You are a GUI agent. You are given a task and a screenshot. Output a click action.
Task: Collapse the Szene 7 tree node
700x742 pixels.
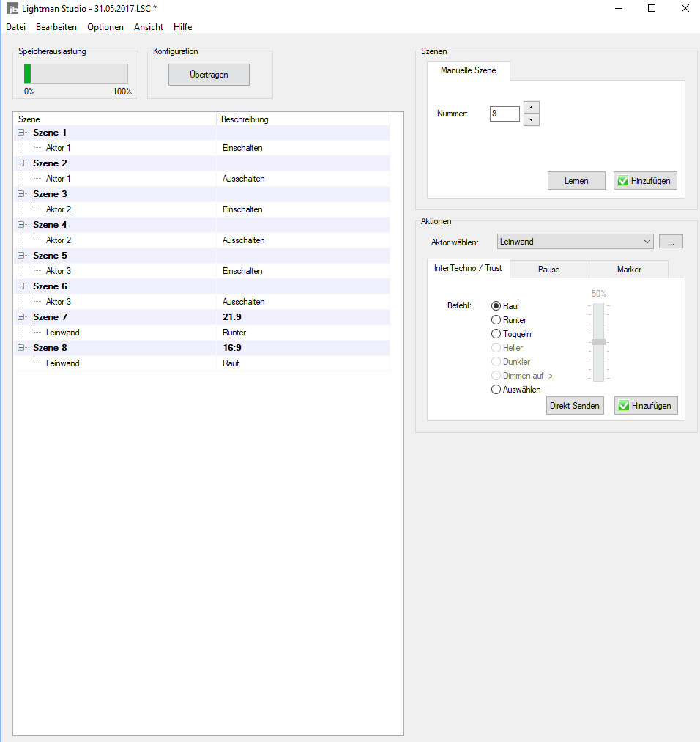[x=21, y=317]
